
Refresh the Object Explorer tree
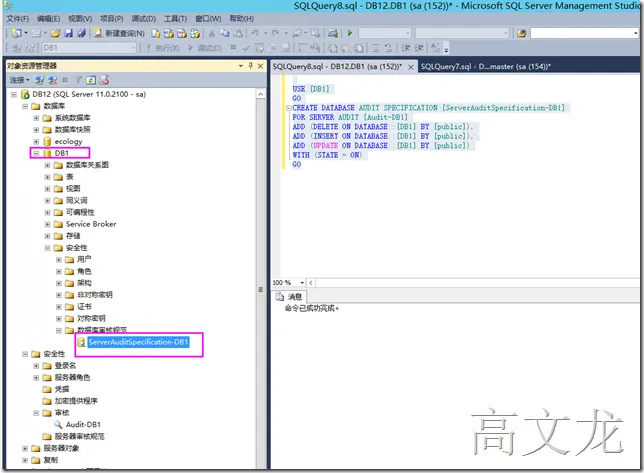91,80
